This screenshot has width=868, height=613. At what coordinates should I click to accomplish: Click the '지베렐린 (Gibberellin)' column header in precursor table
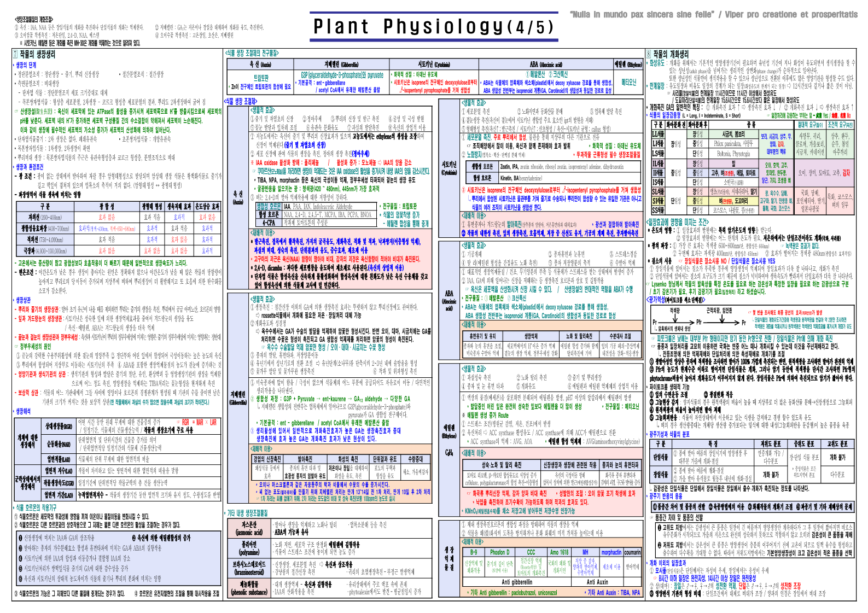(342, 65)
